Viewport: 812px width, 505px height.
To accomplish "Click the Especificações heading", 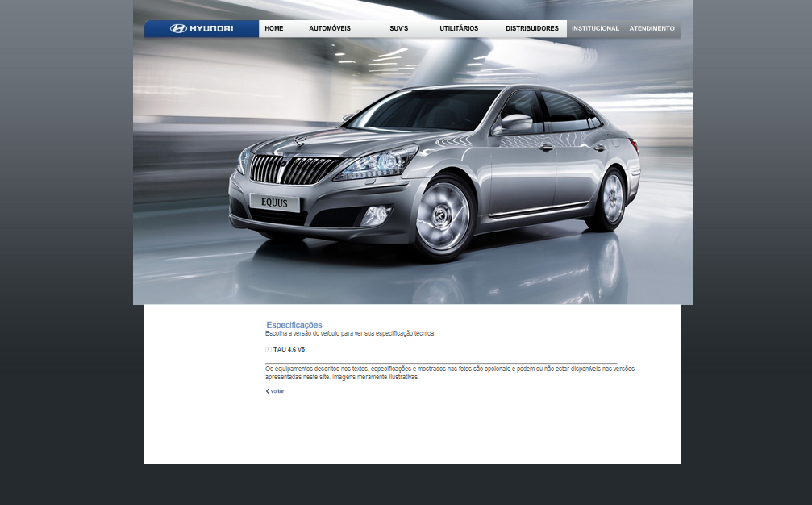I will 294,325.
